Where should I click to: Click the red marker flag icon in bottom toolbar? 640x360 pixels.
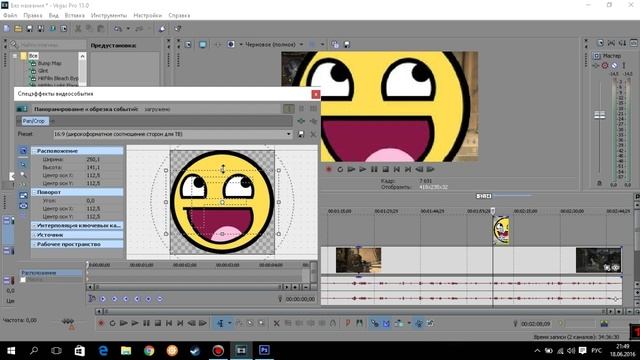(x=348, y=323)
